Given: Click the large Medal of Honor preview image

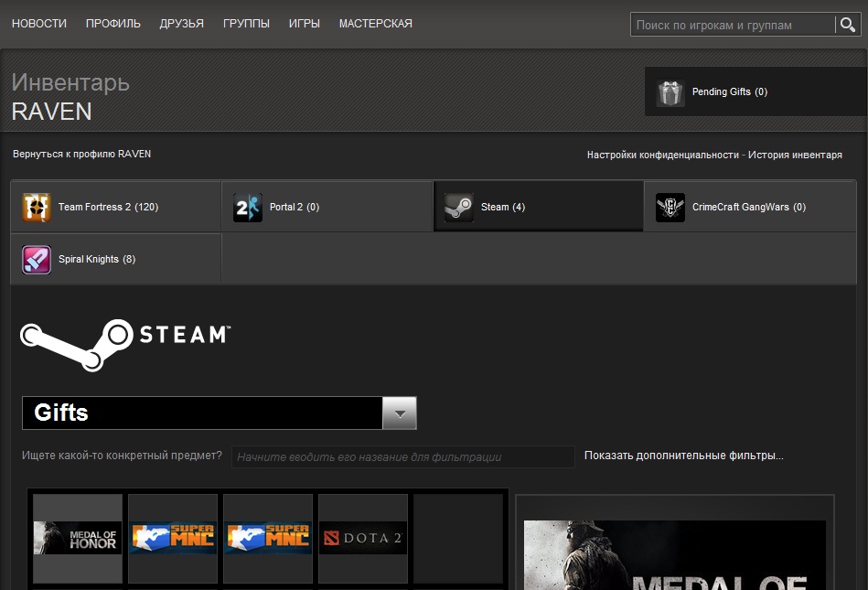Looking at the screenshot, I should click(x=675, y=555).
